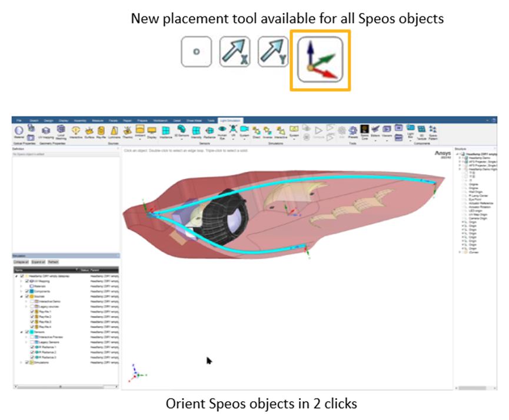Select the origin point placement button
The image size is (509, 420).
[x=197, y=52]
